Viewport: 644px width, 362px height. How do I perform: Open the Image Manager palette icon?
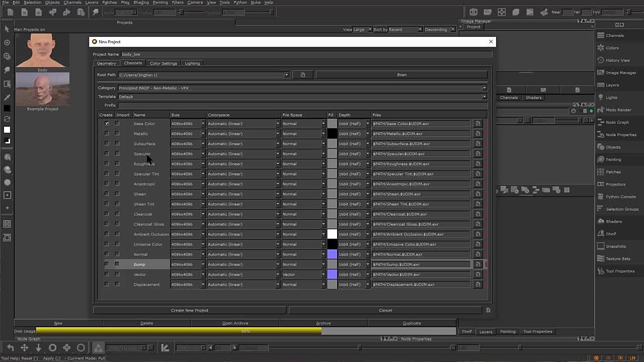(x=601, y=72)
